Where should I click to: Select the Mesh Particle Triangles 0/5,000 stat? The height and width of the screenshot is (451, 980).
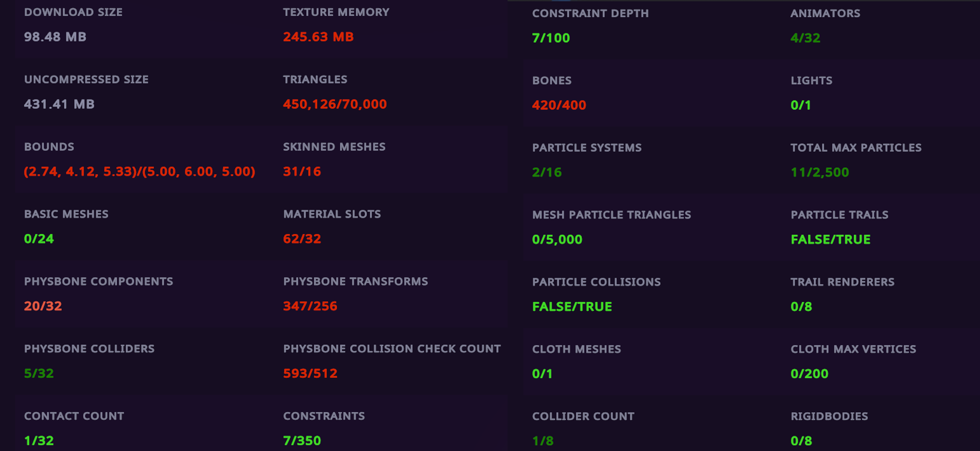[x=557, y=240]
